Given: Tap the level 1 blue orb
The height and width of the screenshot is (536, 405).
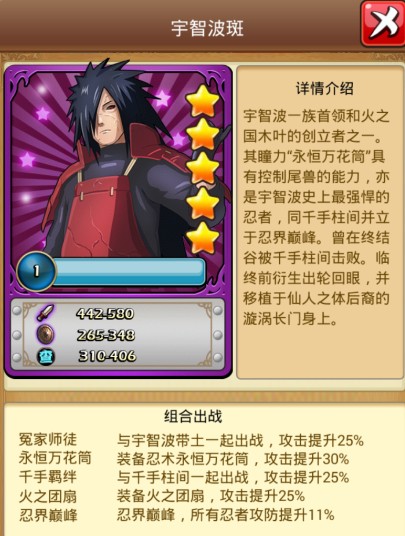Looking at the screenshot, I should pyautogui.click(x=36, y=271).
